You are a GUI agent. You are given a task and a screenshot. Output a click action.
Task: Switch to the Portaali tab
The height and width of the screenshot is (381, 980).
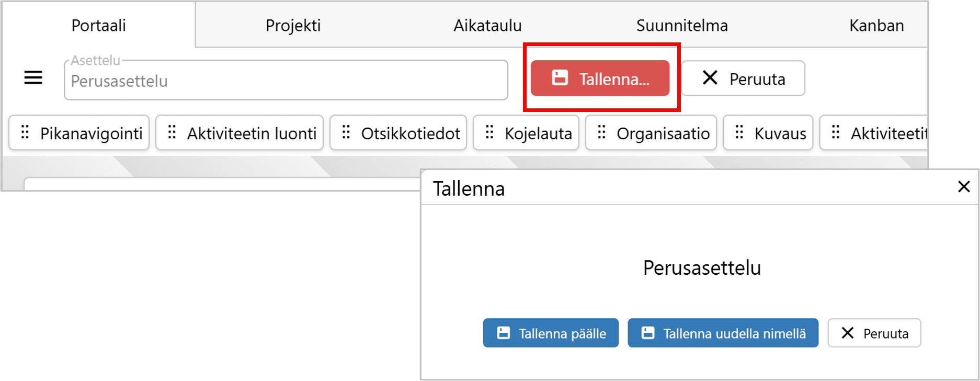[x=99, y=25]
